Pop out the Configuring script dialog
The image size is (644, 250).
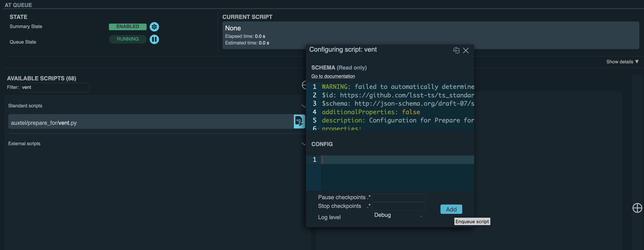456,50
